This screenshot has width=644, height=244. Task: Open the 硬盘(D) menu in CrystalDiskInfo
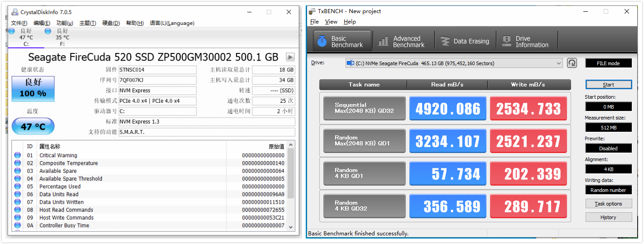[111, 23]
